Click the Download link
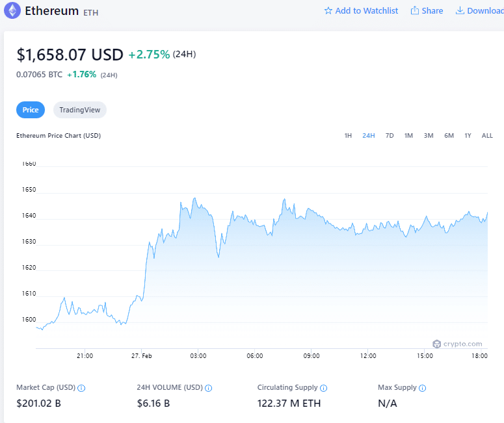The height and width of the screenshot is (423, 504). 480,10
